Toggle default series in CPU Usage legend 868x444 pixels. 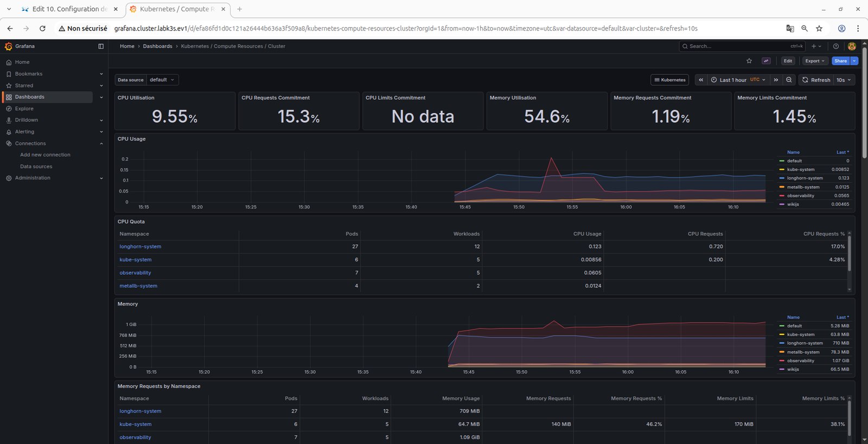click(794, 161)
